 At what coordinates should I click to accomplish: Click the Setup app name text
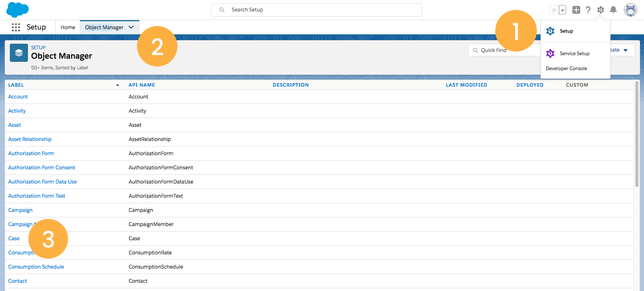coord(36,27)
